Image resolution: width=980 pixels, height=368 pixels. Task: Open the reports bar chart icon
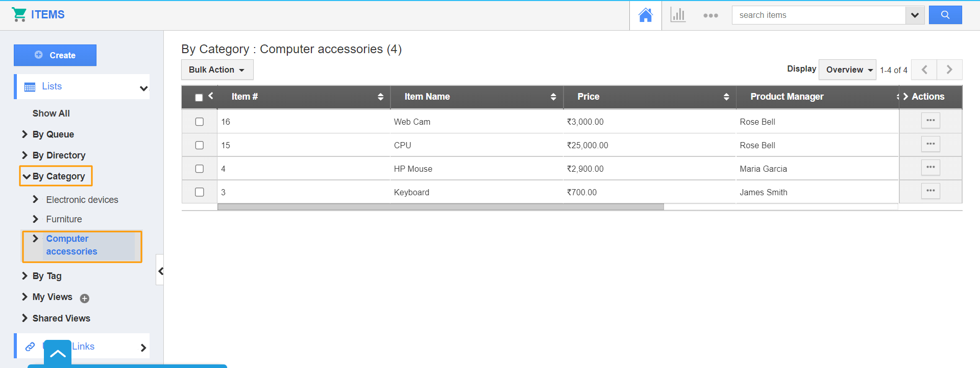pos(678,15)
